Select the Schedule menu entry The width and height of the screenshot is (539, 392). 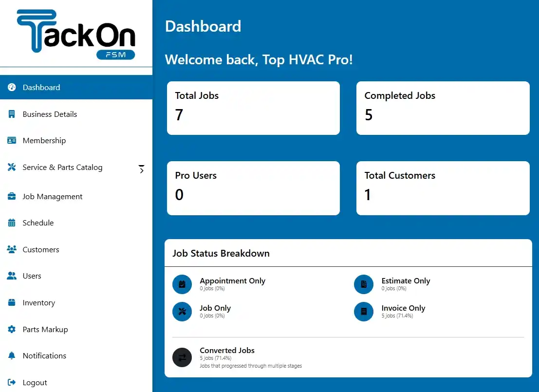(37, 223)
